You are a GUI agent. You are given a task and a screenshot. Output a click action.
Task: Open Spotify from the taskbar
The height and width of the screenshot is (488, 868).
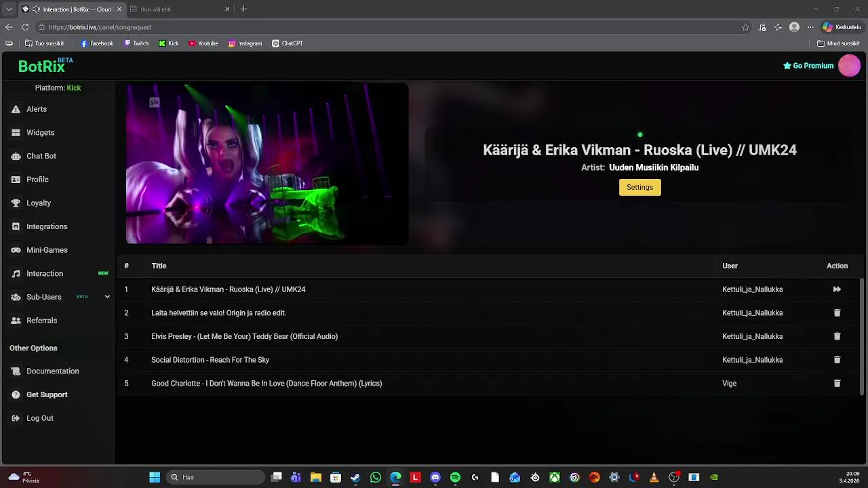coord(455,477)
